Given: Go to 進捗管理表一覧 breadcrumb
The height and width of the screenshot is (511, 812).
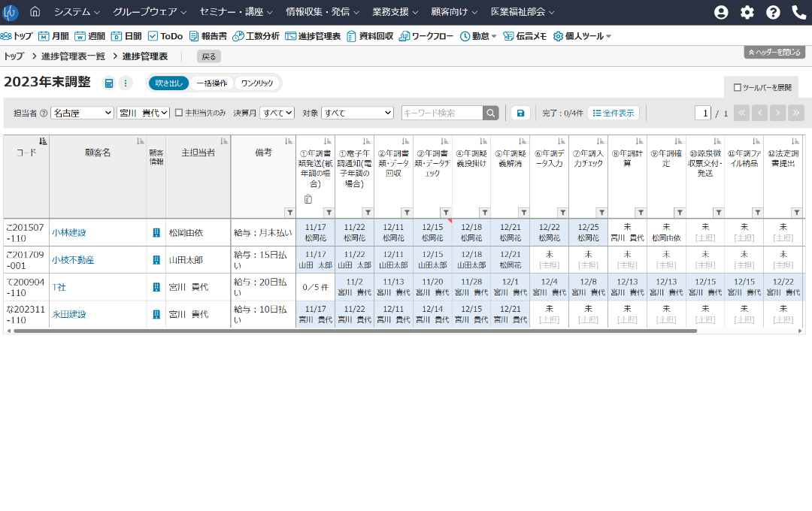Looking at the screenshot, I should coord(73,56).
